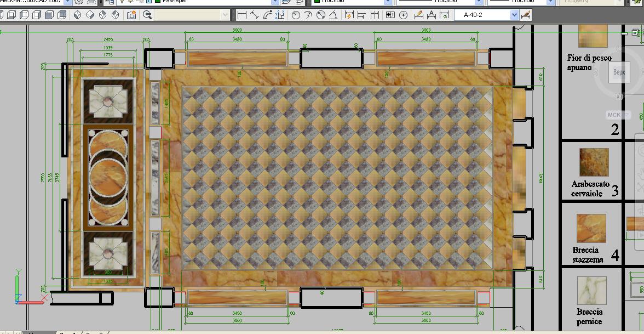Image resolution: width=644 pixels, height=334 pixels.
Task: Click the workspace settings gear icon
Action: [x=78, y=2]
